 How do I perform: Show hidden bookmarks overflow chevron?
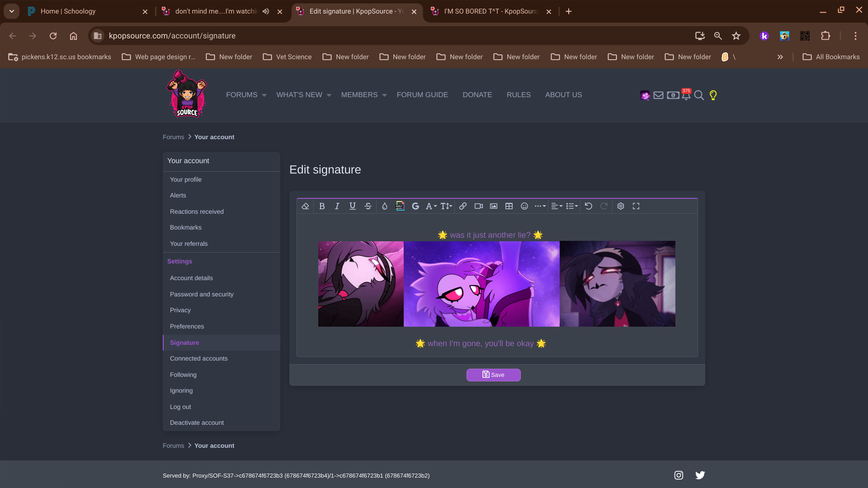[780, 57]
